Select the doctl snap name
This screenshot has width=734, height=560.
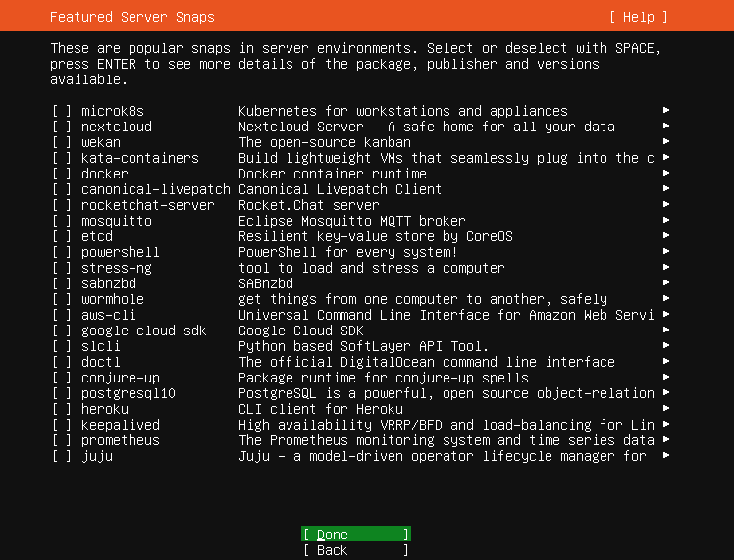pyautogui.click(x=101, y=362)
